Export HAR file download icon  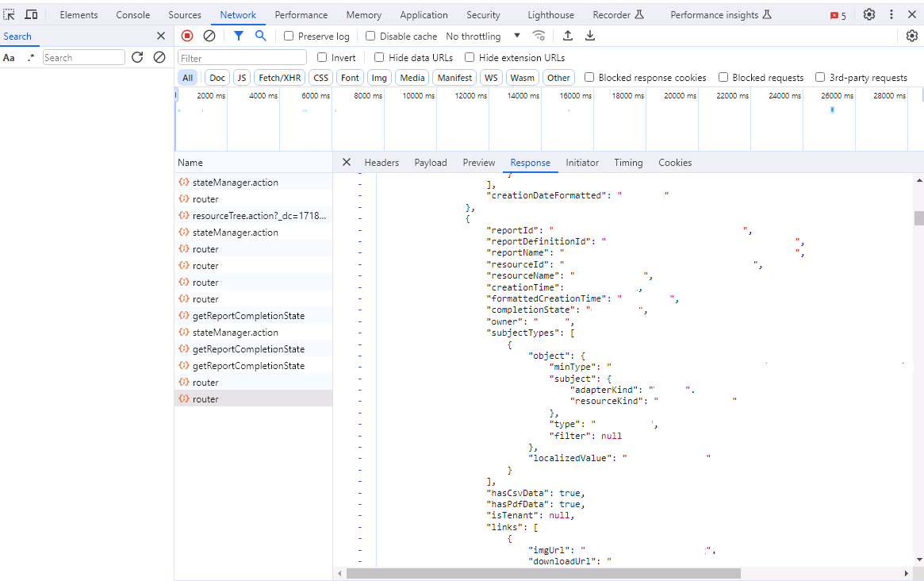(x=590, y=36)
